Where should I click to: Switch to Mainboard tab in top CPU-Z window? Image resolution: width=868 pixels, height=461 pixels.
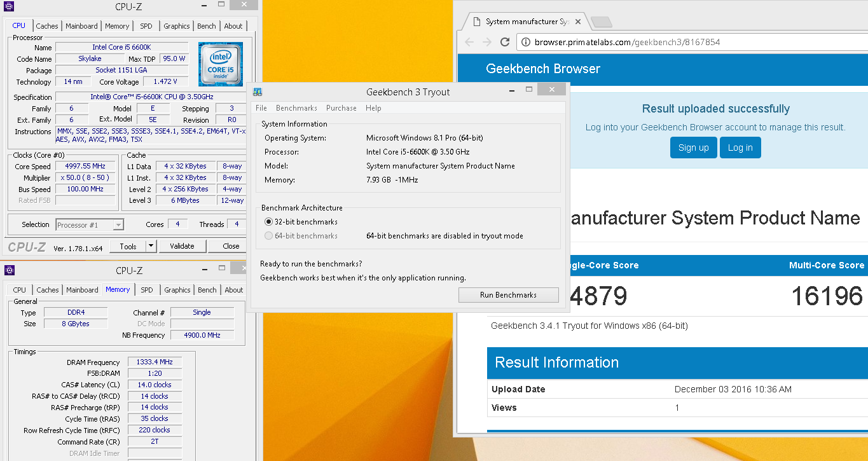tap(82, 26)
